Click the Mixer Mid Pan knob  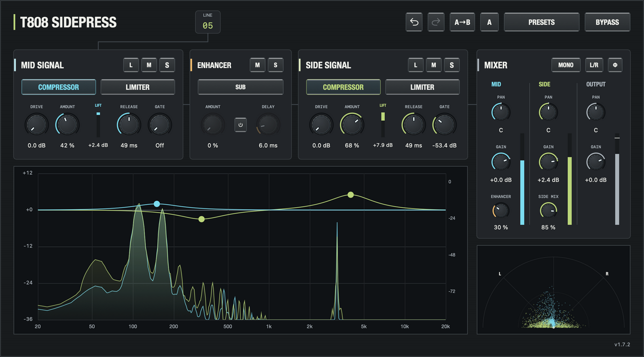(x=501, y=112)
